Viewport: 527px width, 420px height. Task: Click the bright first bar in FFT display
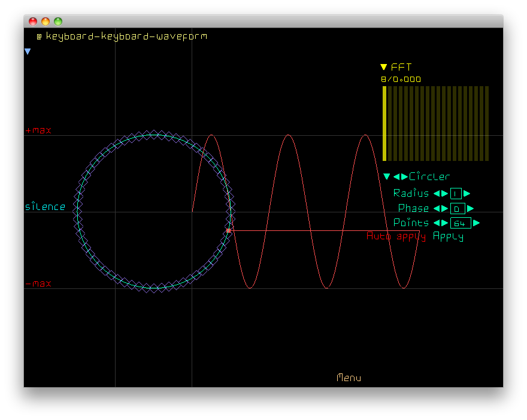(x=384, y=123)
